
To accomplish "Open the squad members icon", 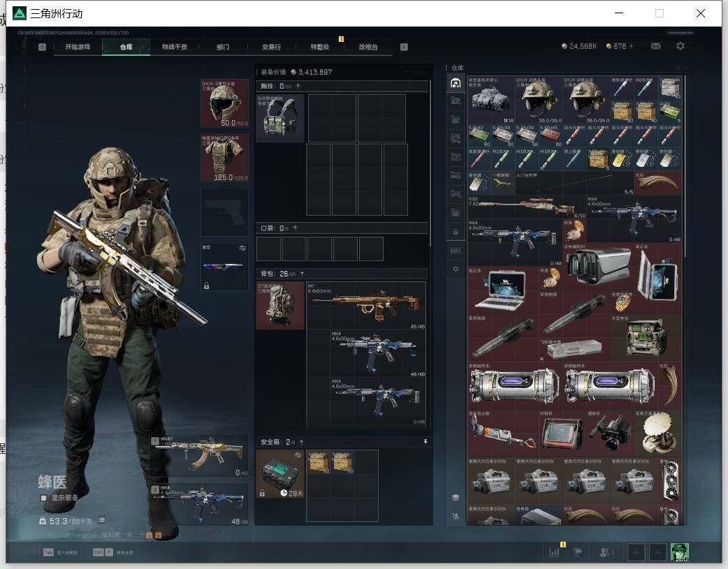I will 604,552.
